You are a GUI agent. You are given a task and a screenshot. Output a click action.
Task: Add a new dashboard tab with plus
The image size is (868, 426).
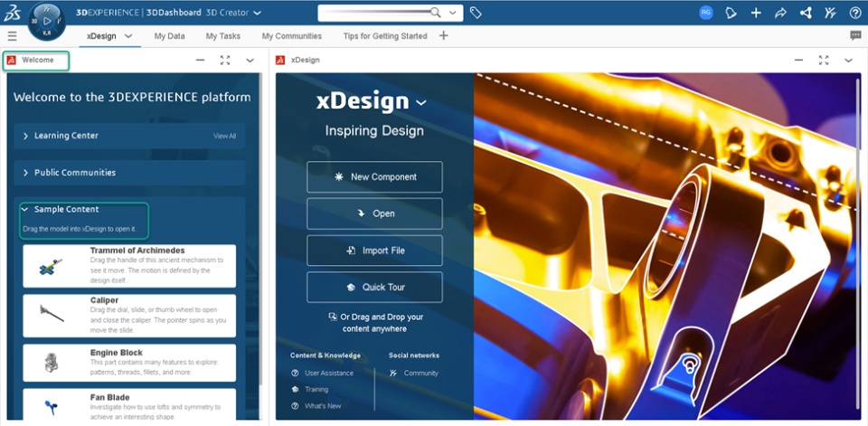click(443, 35)
